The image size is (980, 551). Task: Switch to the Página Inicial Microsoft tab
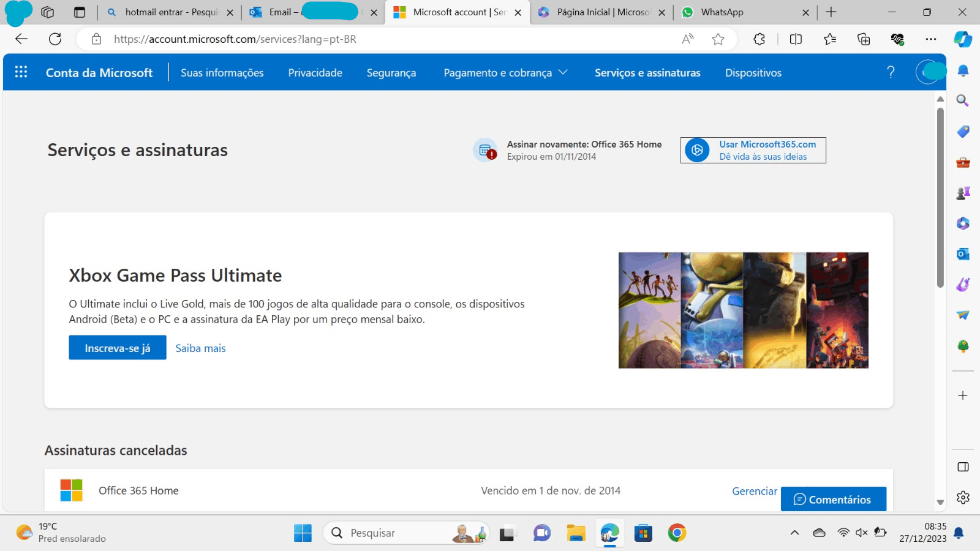[x=600, y=12]
